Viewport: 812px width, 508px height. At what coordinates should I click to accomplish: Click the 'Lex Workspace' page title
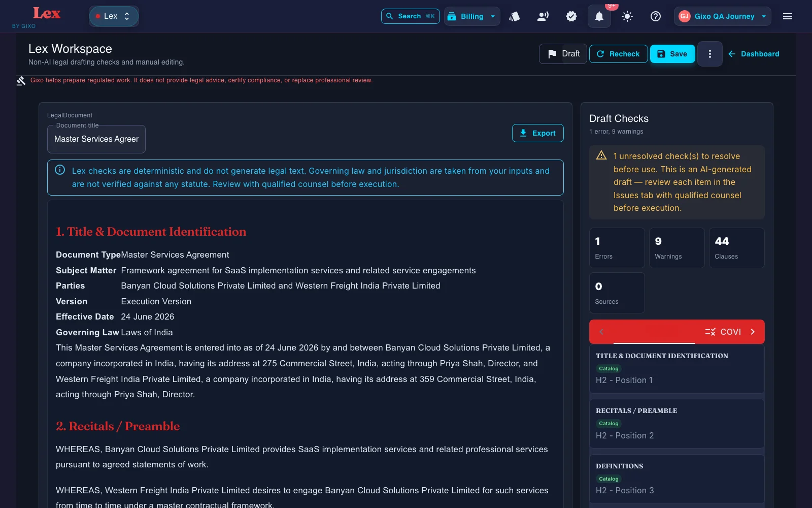tap(70, 49)
